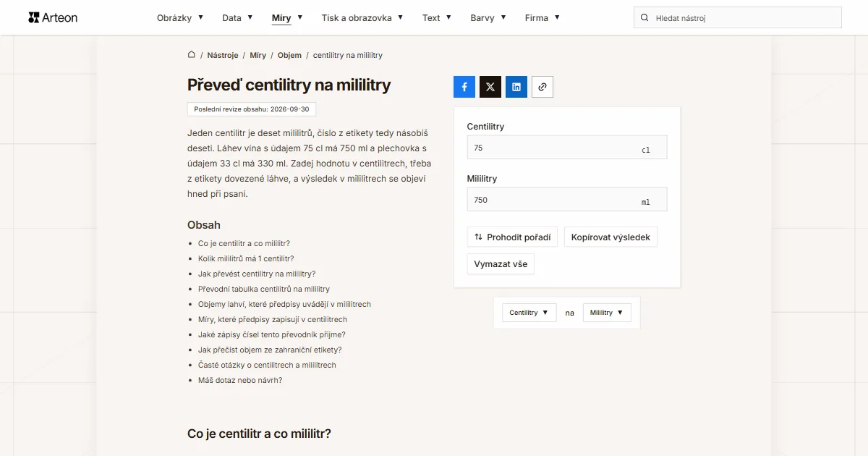The height and width of the screenshot is (456, 868).
Task: Open the Míry breadcrumb link
Action: click(x=258, y=55)
